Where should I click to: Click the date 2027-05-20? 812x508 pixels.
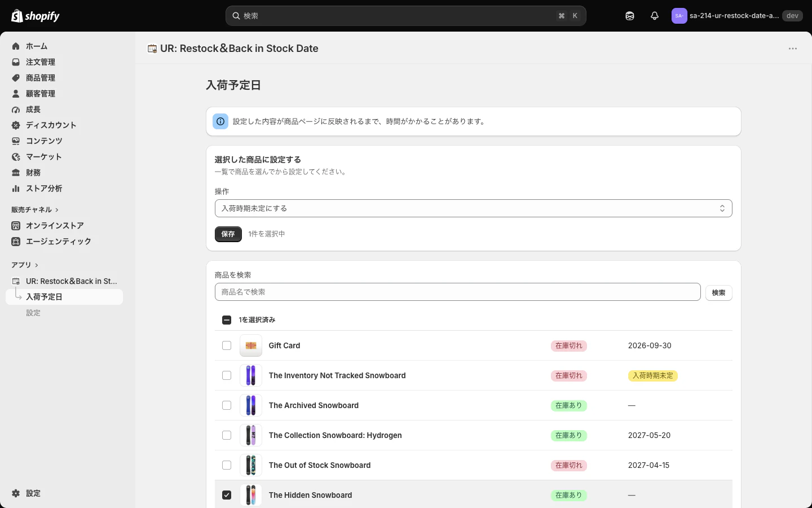click(x=650, y=435)
